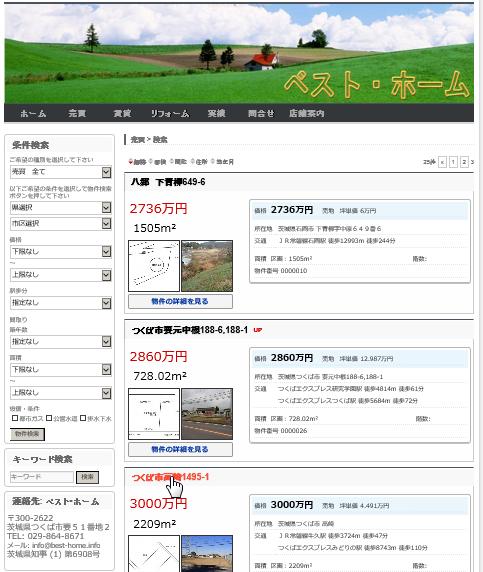The height and width of the screenshot is (572, 483).
Task: Expand the 県選択 prefecture dropdown
Action: coord(61,208)
